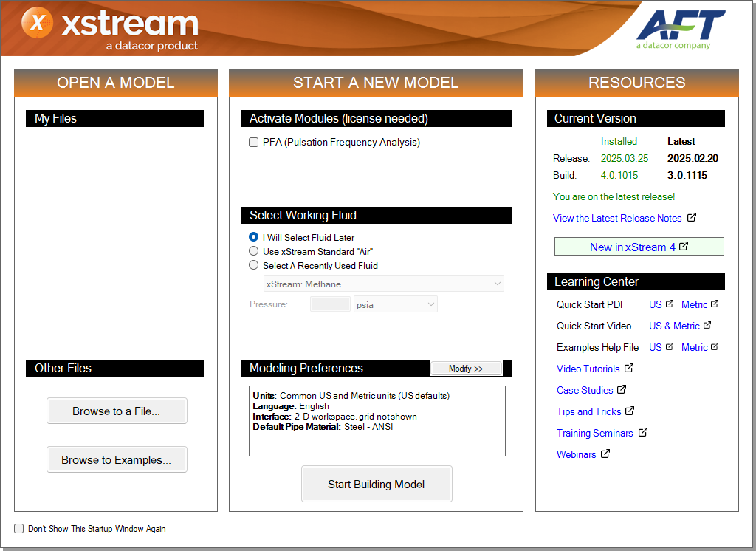
Task: Click the Default Pipe Material: Steel - ANSI line
Action: pos(323,426)
